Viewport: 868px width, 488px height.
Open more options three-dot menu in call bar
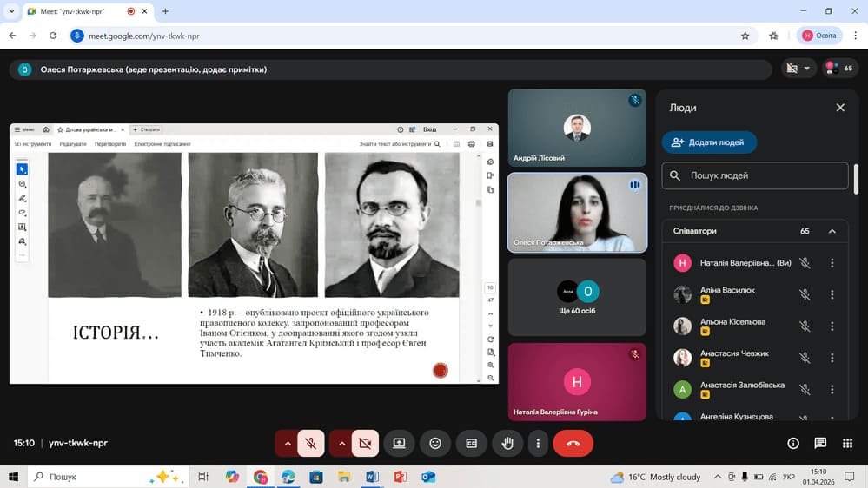[539, 443]
